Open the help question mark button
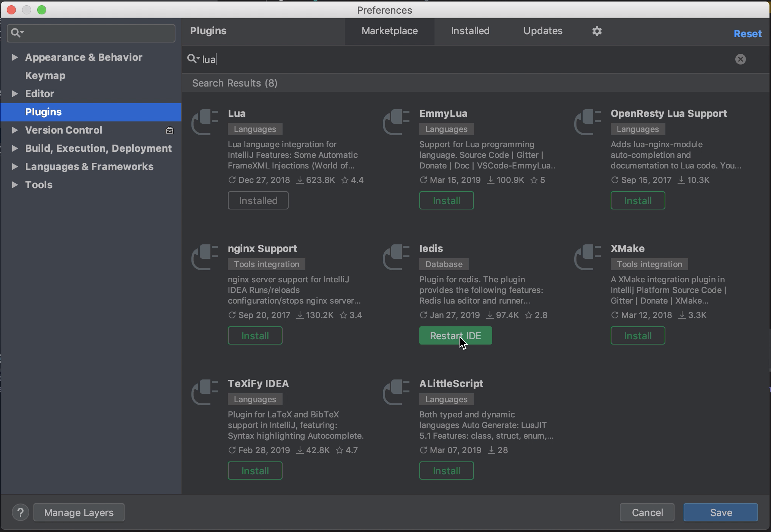771x532 pixels. 21,512
